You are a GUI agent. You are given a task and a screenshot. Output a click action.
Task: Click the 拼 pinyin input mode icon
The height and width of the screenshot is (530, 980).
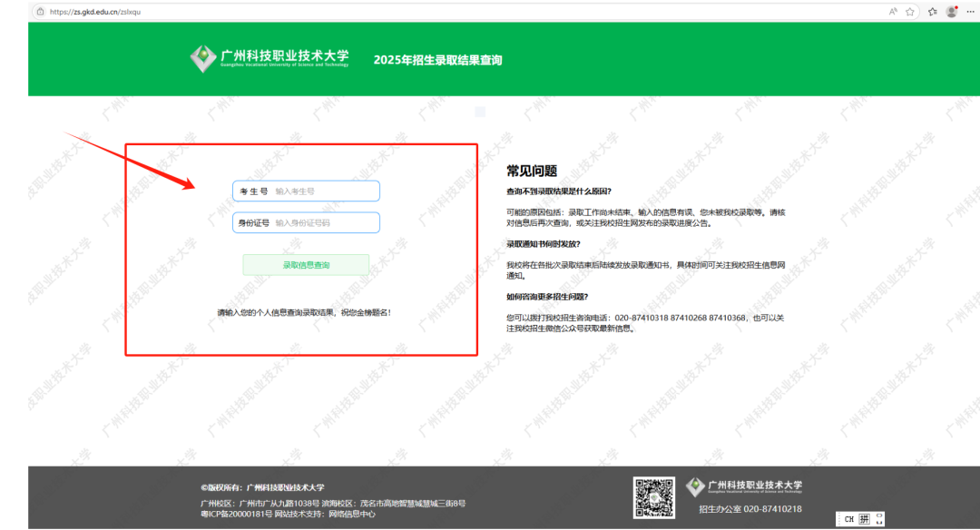tap(865, 519)
